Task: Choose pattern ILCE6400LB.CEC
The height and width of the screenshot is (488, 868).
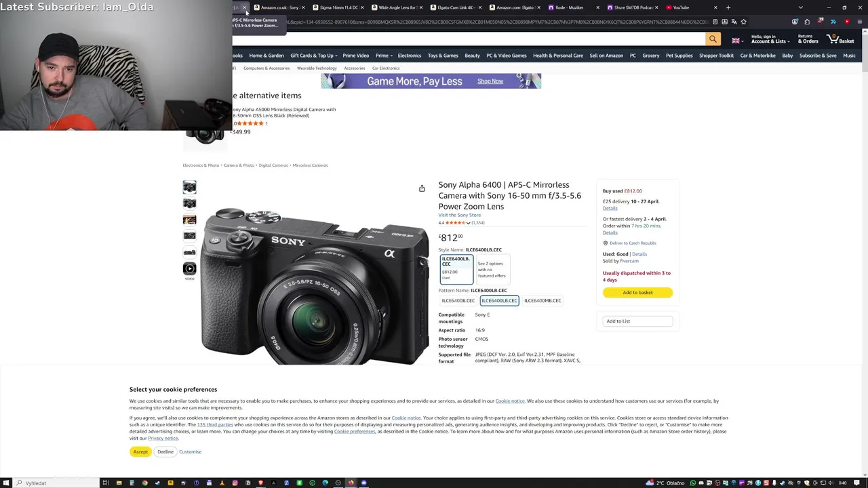Action: click(x=499, y=301)
